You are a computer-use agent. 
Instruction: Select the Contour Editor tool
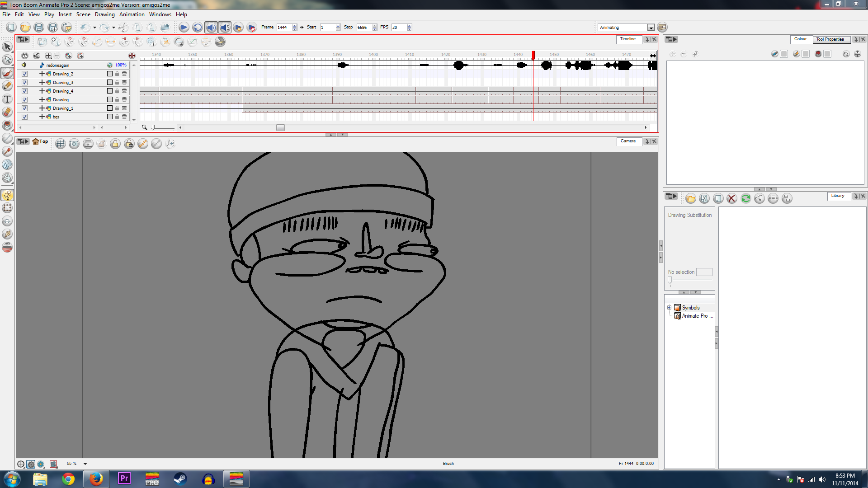point(7,60)
